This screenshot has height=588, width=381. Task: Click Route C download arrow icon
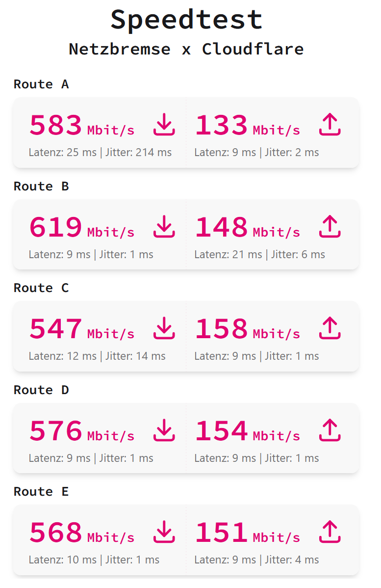click(x=164, y=328)
